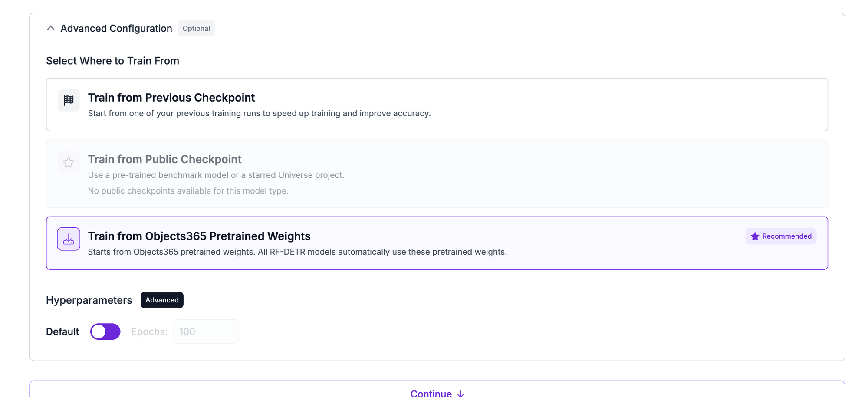Image resolution: width=868 pixels, height=397 pixels.
Task: Click the Optional badge
Action: (x=196, y=28)
